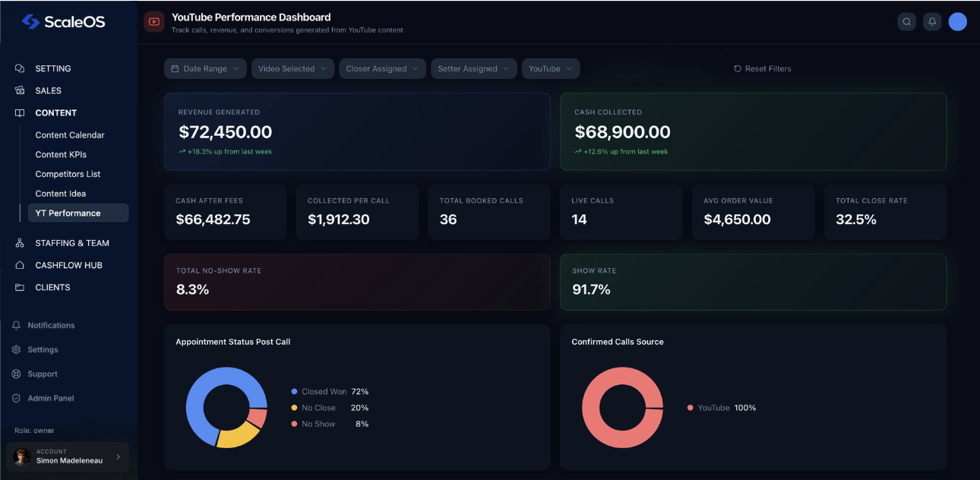Open Support from the sidebar

(42, 374)
